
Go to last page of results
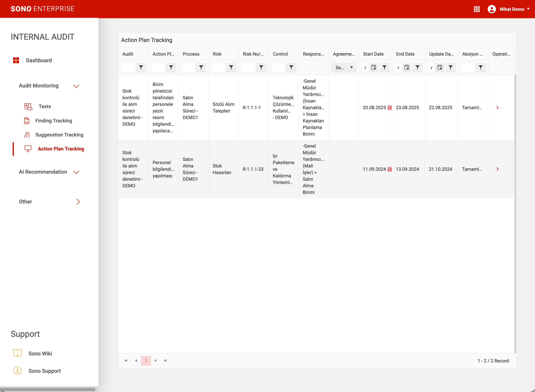click(166, 360)
